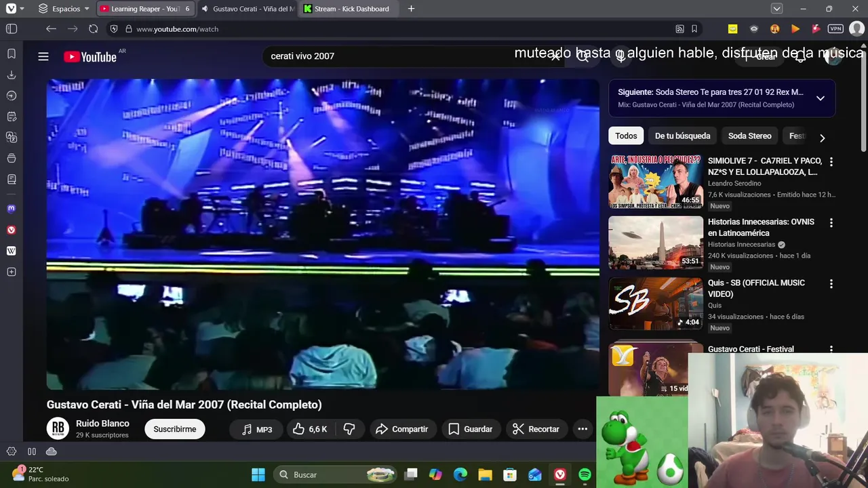Open the SIMIOLIVE 7 video thumbnail
The image size is (868, 488).
[656, 182]
